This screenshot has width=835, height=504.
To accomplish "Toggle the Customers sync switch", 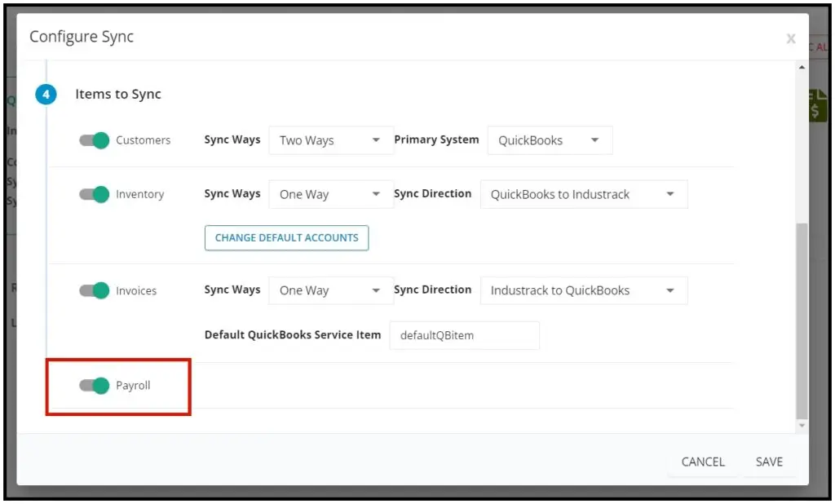I will pyautogui.click(x=95, y=140).
